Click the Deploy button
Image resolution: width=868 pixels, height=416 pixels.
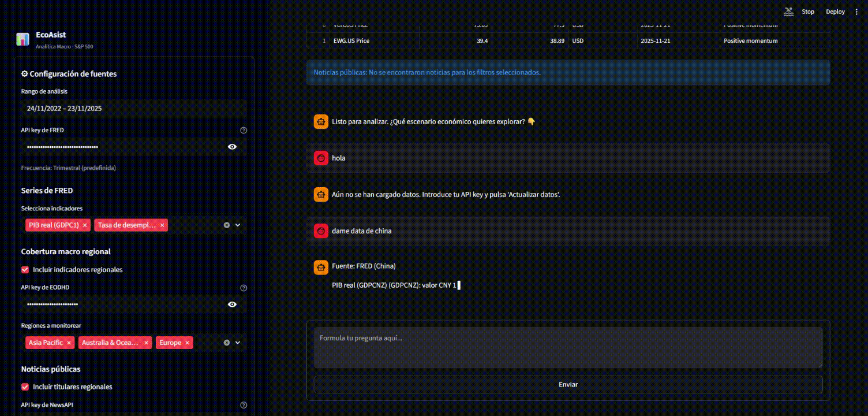point(835,12)
